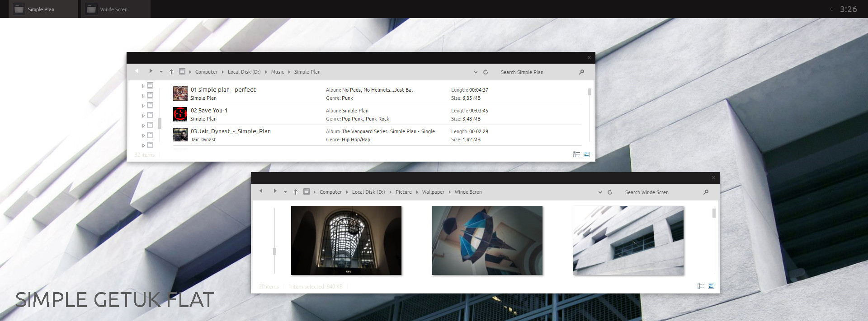The height and width of the screenshot is (321, 868).
Task: Click the Simple Plan navigation pane scrollbar
Action: point(160,123)
